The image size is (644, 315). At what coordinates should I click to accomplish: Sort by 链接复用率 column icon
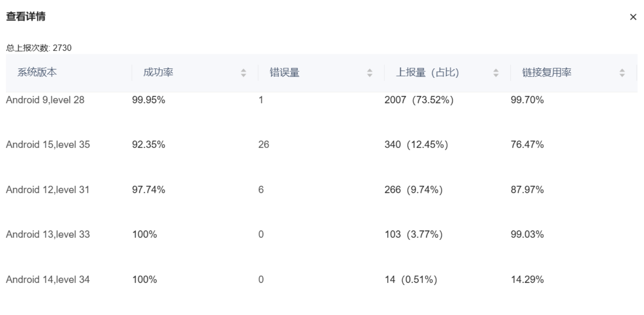622,73
